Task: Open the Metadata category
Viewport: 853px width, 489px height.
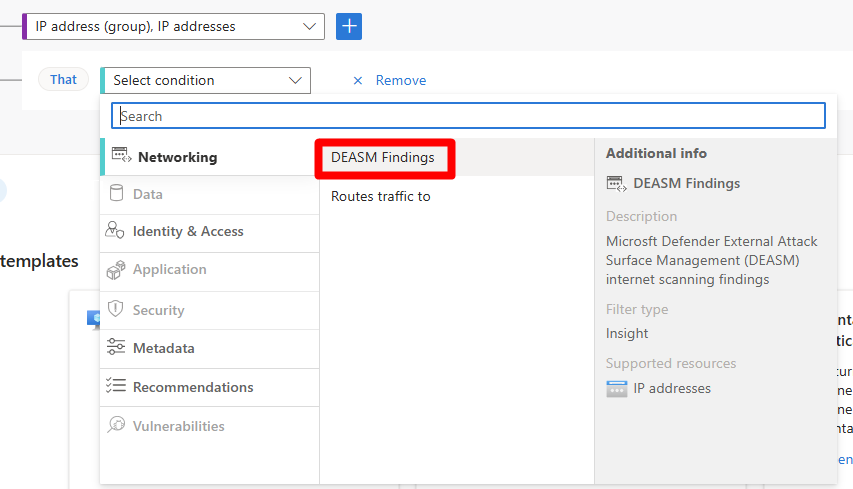Action: pyautogui.click(x=163, y=348)
